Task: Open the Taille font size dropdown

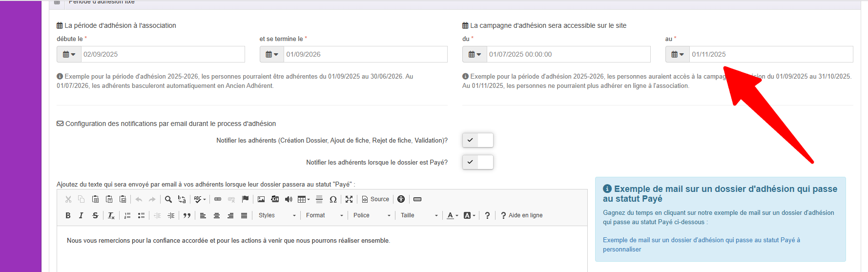Action: pyautogui.click(x=419, y=215)
